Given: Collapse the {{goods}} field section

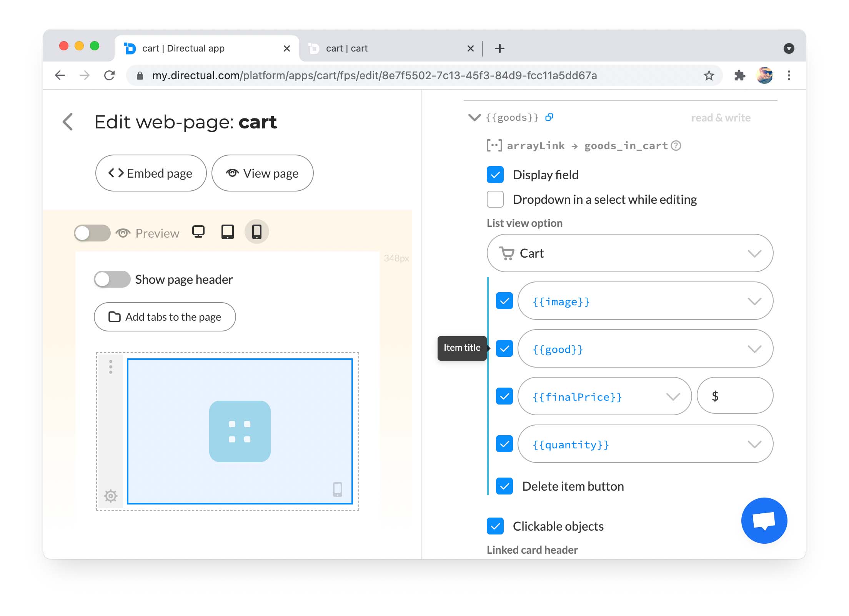Looking at the screenshot, I should pyautogui.click(x=474, y=117).
